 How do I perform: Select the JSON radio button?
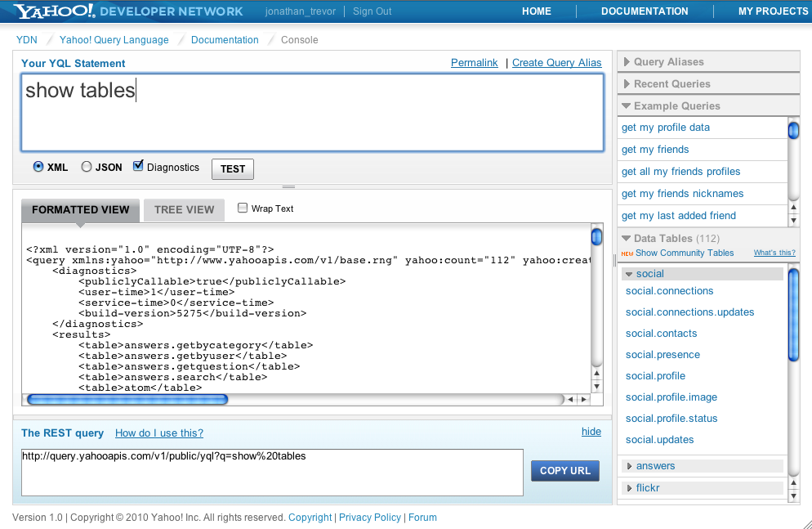click(86, 166)
